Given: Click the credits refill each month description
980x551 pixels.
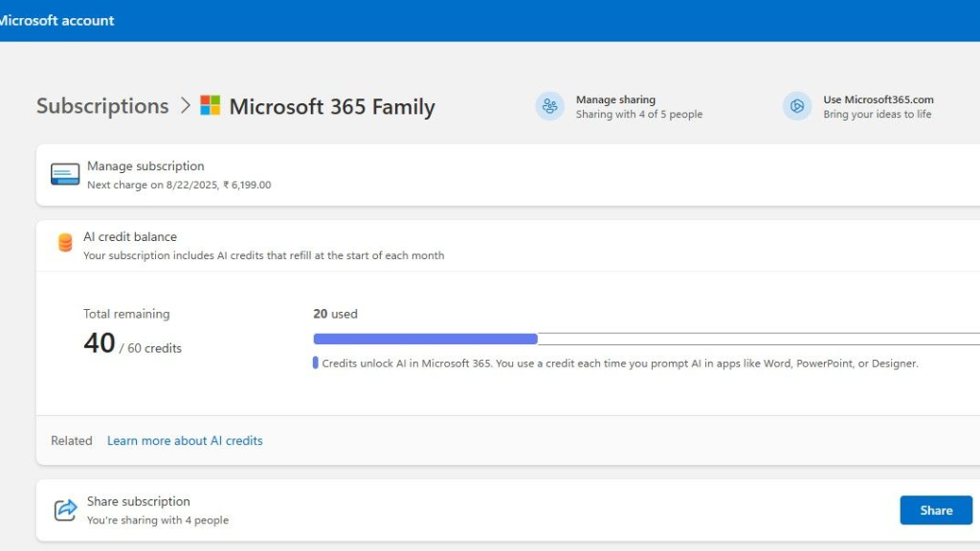Looking at the screenshot, I should pos(264,255).
